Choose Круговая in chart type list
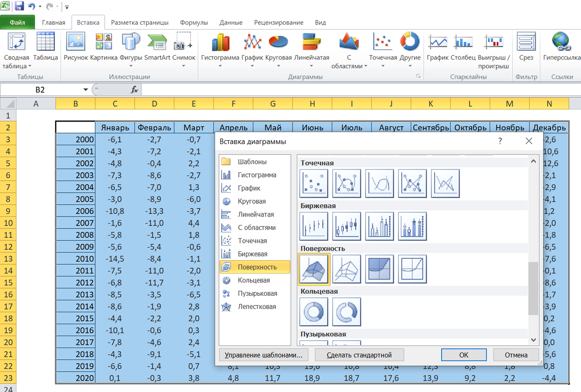 click(x=255, y=201)
